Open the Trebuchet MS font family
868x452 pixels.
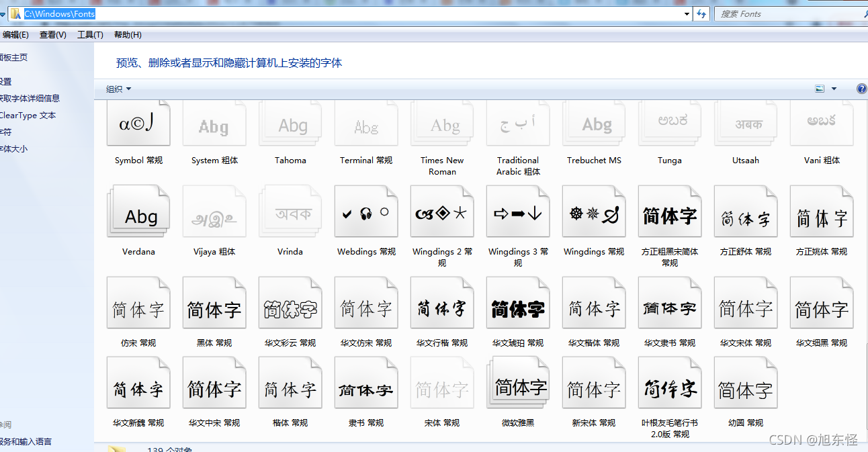(594, 124)
